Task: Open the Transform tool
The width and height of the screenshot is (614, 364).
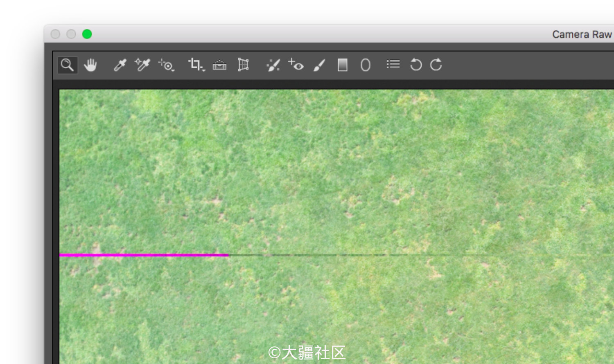Action: [x=243, y=65]
